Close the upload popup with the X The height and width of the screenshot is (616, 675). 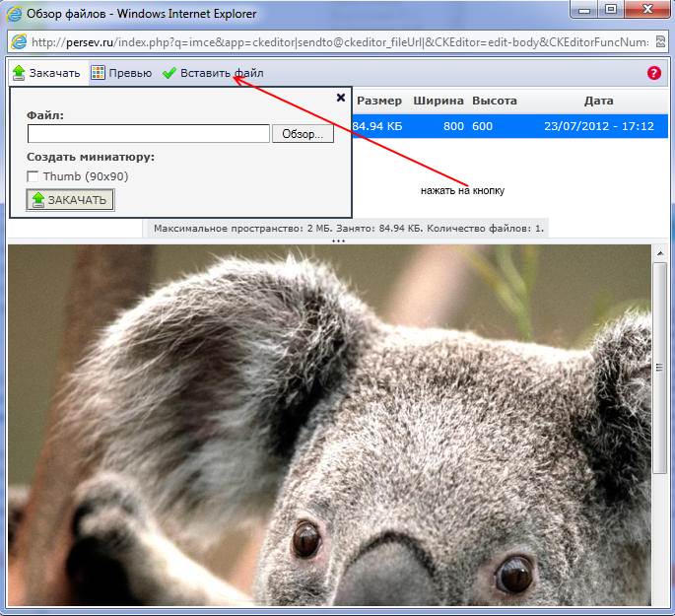tap(341, 98)
